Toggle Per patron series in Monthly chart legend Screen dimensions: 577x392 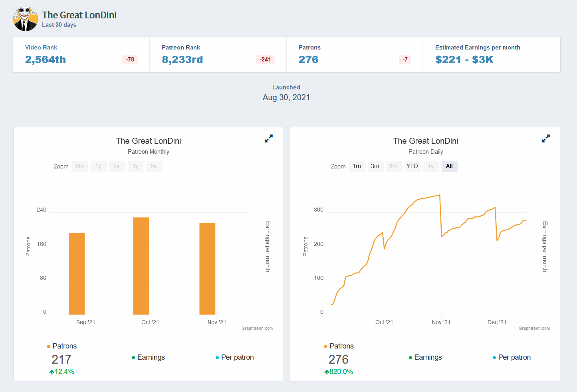coord(234,357)
